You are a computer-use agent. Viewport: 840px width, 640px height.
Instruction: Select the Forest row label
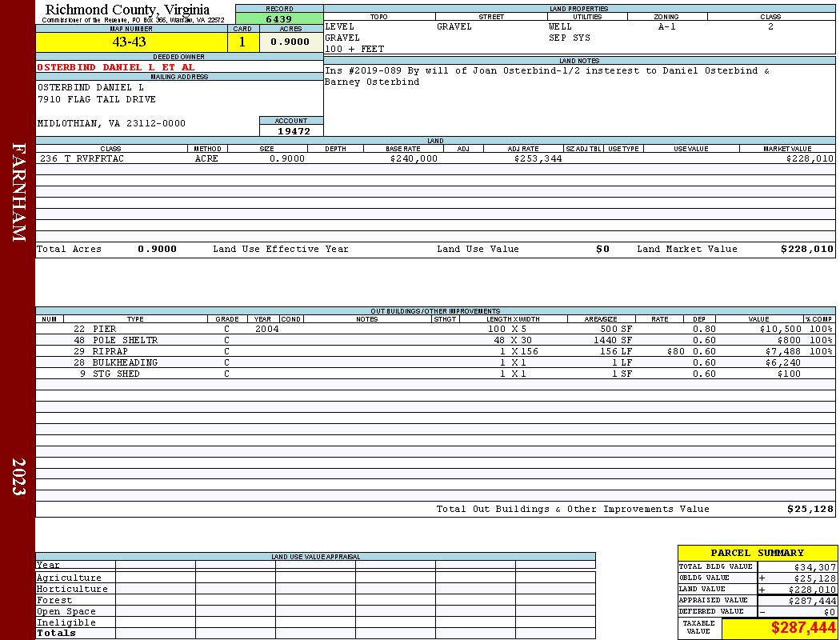click(54, 600)
